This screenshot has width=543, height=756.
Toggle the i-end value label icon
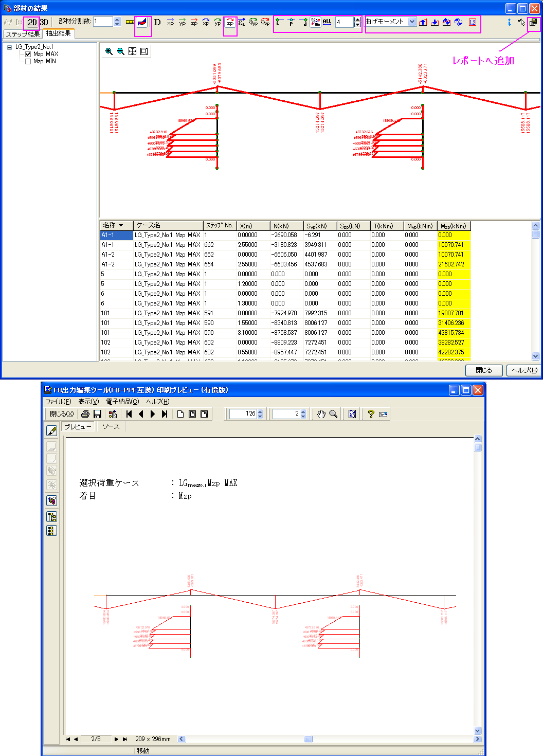tap(279, 22)
